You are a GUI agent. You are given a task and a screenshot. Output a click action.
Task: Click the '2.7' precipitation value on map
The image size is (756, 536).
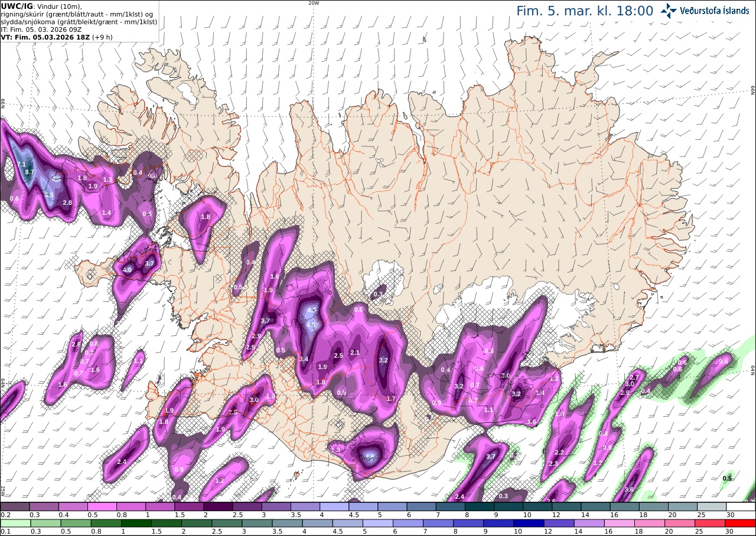click(635, 377)
